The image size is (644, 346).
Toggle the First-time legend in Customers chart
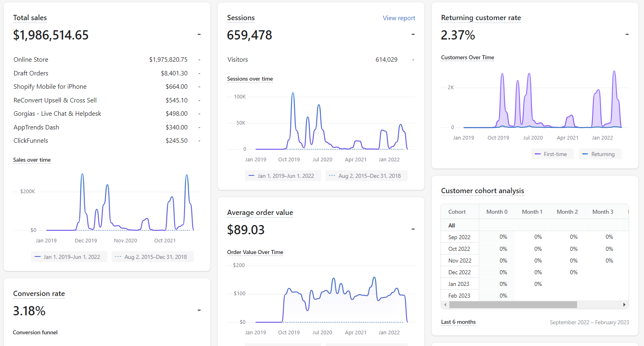[552, 154]
